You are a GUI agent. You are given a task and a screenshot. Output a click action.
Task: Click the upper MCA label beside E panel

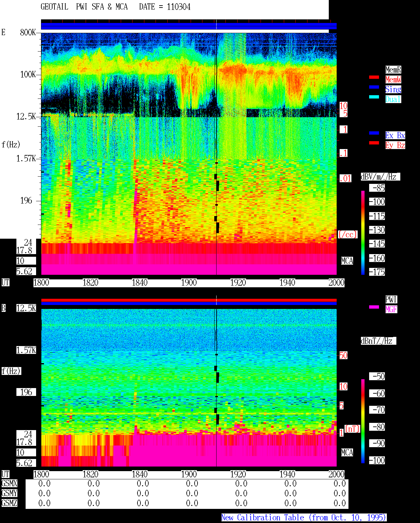click(347, 261)
